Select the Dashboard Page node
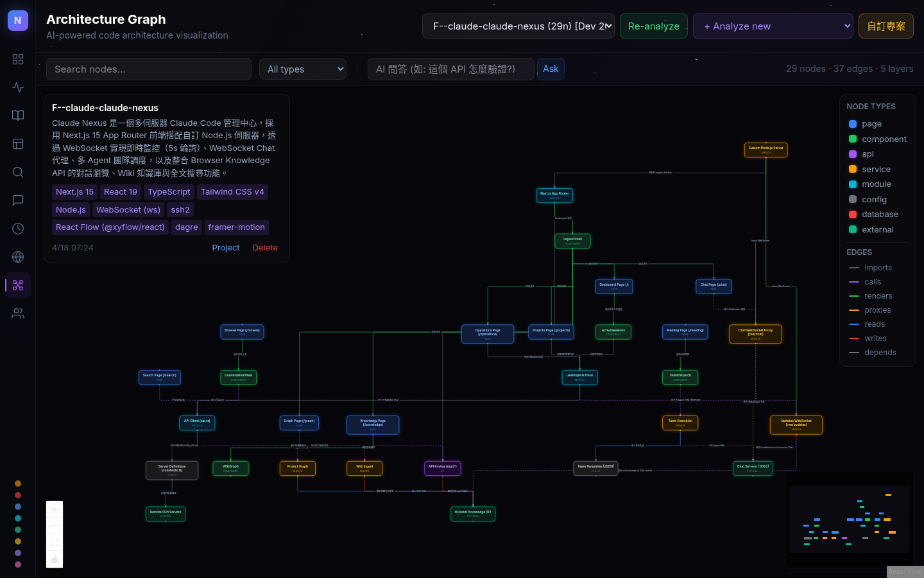This screenshot has height=578, width=924. point(614,286)
